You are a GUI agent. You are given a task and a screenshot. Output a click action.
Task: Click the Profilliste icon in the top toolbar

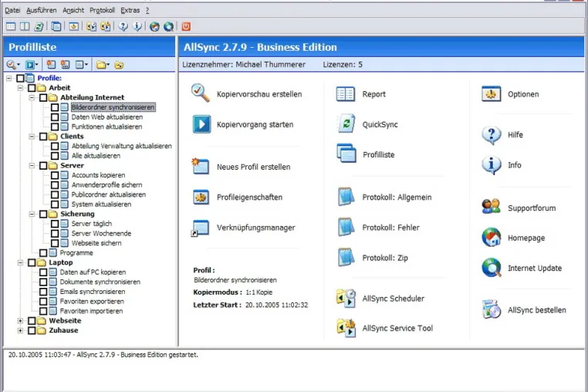pos(56,26)
